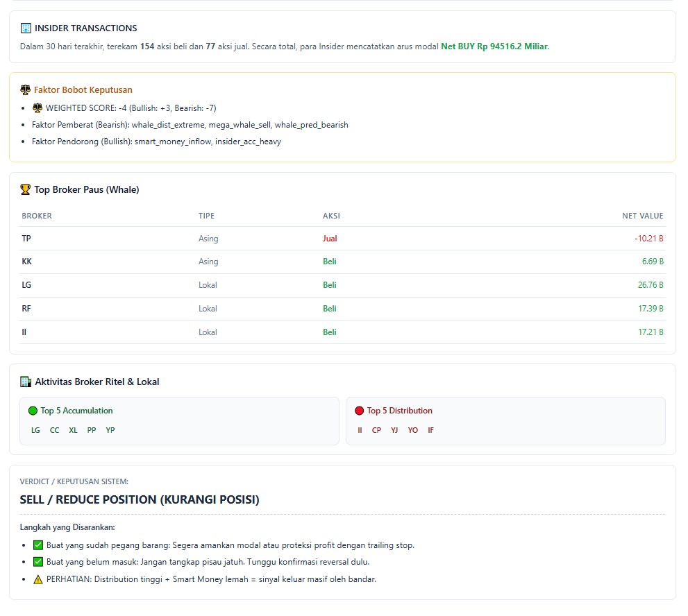This screenshot has width=688, height=616.
Task: Click the green circle beside Top 5 Accumulation
Action: click(x=33, y=411)
